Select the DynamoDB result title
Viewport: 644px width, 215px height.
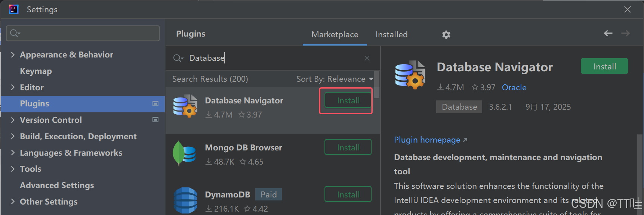[x=227, y=195]
